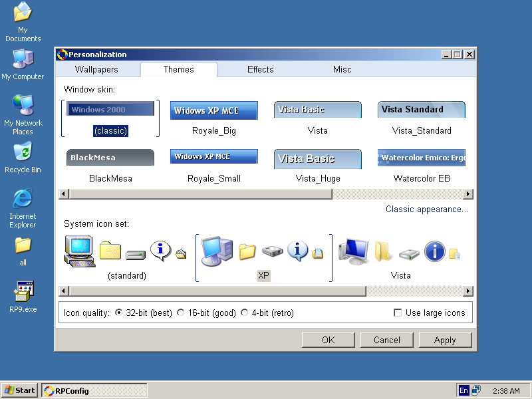Click the taskbar clock showing 2:38 AM
The image size is (532, 399).
coord(506,391)
